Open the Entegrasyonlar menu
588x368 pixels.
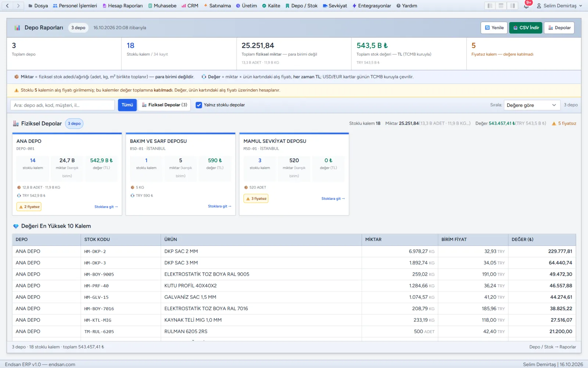(x=372, y=6)
